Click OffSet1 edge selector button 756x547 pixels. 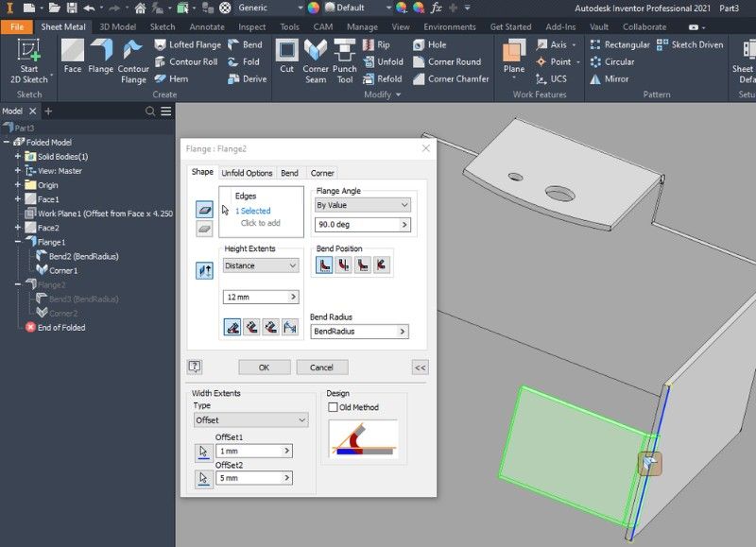click(203, 453)
